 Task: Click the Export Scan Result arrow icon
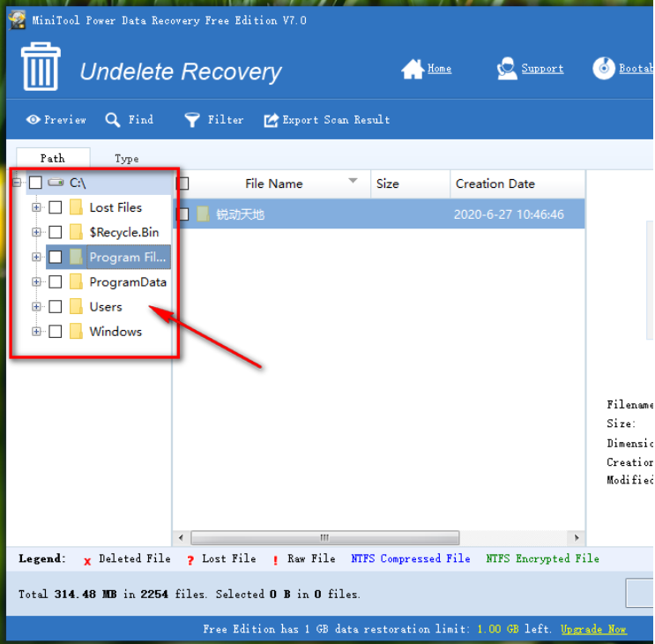click(x=272, y=120)
